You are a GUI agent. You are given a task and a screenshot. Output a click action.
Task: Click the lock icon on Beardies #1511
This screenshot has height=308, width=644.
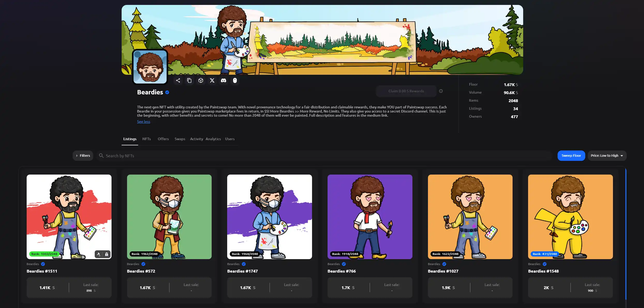(107, 254)
